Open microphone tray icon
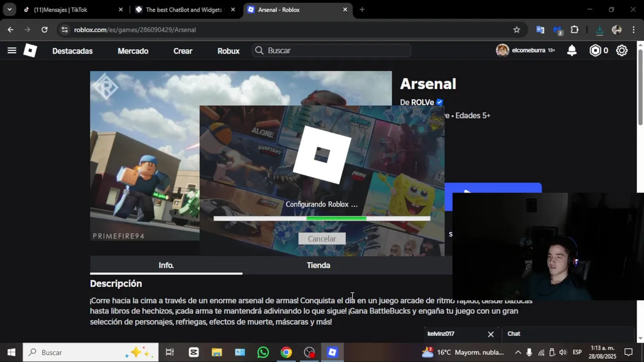 [x=529, y=352]
